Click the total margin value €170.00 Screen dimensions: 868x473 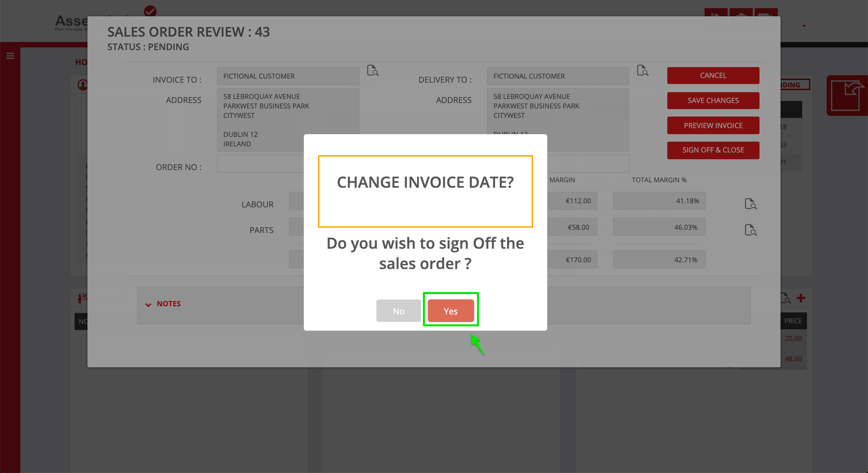click(x=578, y=260)
